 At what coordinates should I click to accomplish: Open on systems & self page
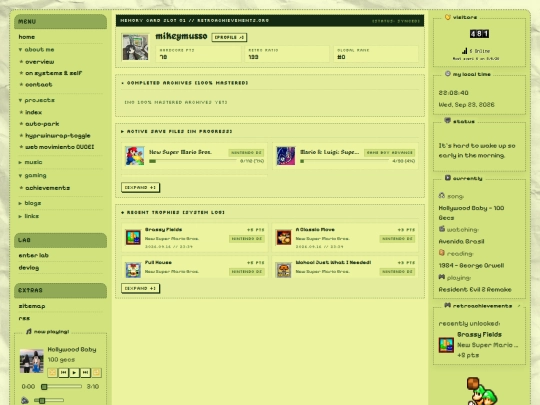tap(53, 73)
